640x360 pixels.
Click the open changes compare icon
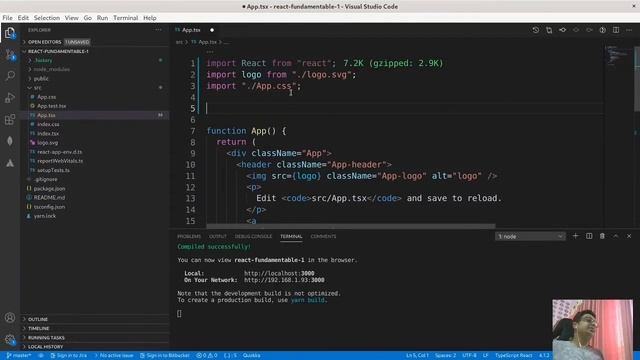click(549, 30)
